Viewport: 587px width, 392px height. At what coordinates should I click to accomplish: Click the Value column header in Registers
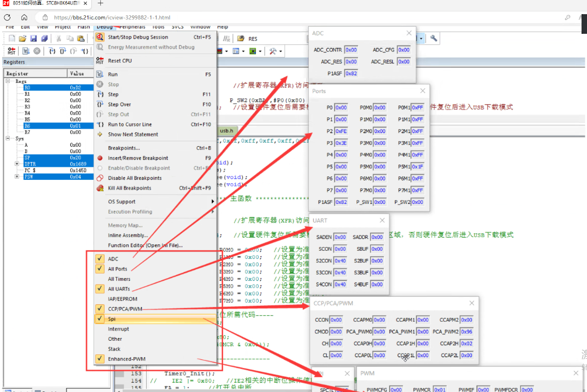pyautogui.click(x=80, y=73)
